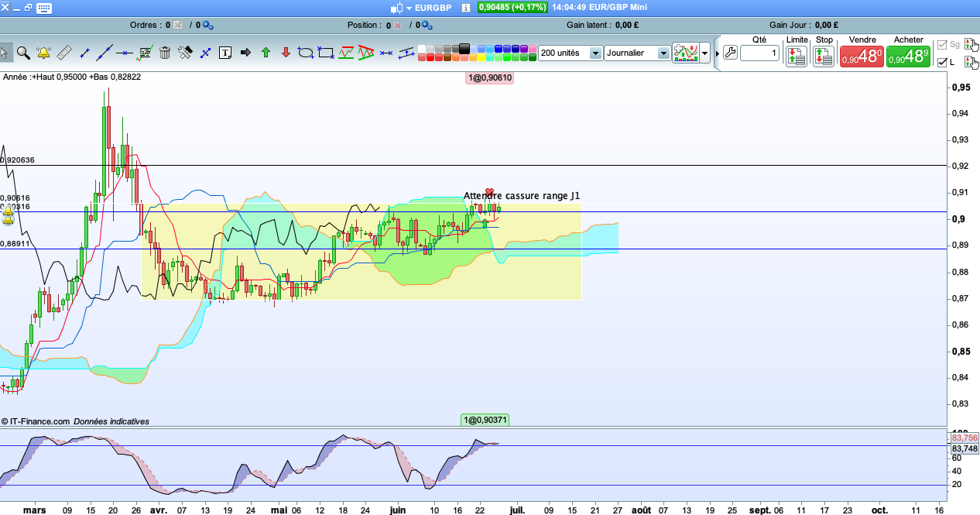The width and height of the screenshot is (980, 515).
Task: Open the Journalier timeframe dropdown
Action: (x=663, y=53)
